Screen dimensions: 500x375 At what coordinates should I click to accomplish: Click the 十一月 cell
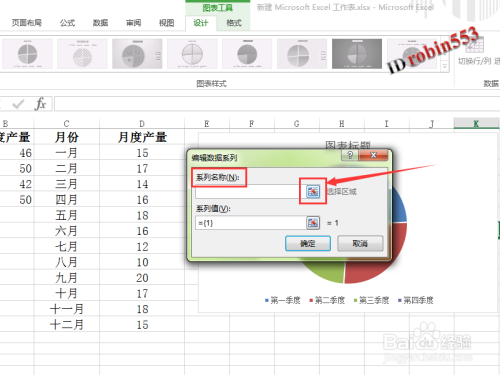[x=67, y=309]
